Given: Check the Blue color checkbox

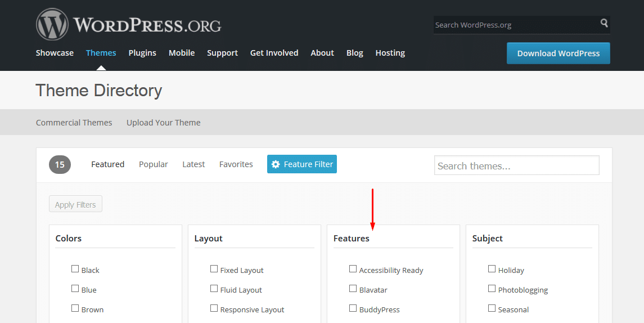Looking at the screenshot, I should click(75, 289).
